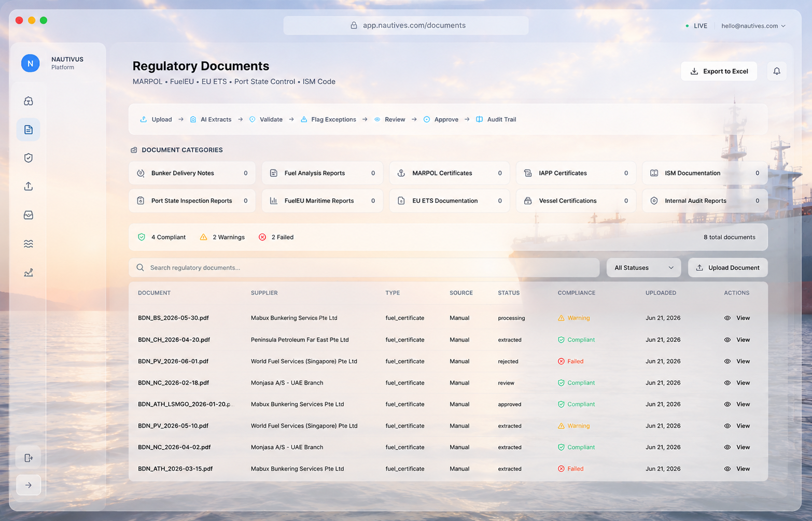Click the 'approved' status cell
Image resolution: width=812 pixels, height=521 pixels.
(510, 404)
